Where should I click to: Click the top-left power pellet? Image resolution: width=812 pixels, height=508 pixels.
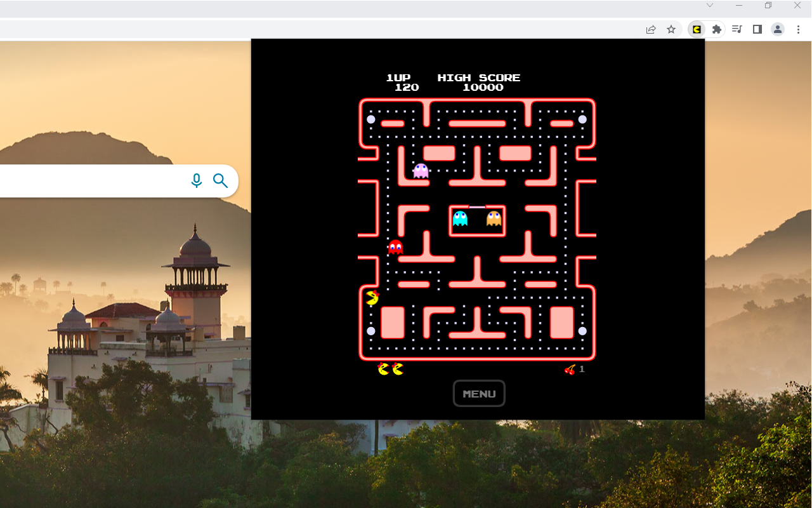pyautogui.click(x=371, y=119)
